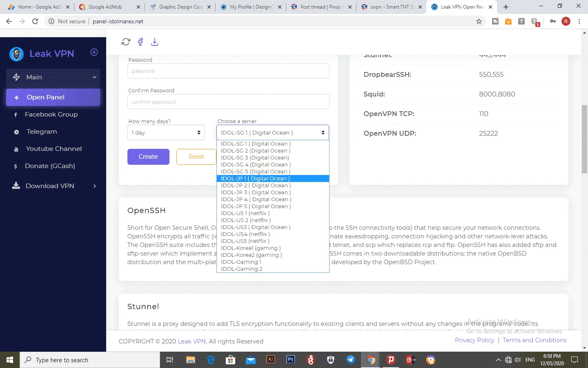Open File Explorer from taskbar
The width and height of the screenshot is (588, 368).
190,360
